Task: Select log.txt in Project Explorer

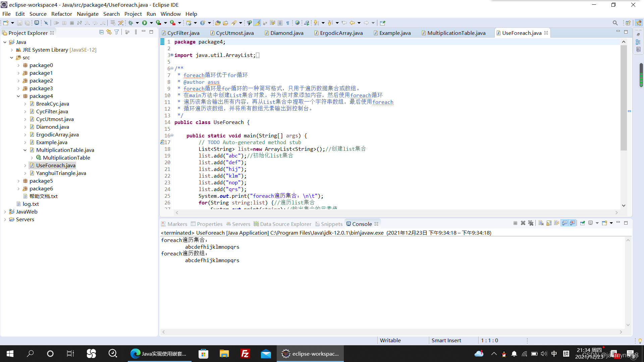Action: tap(31, 204)
